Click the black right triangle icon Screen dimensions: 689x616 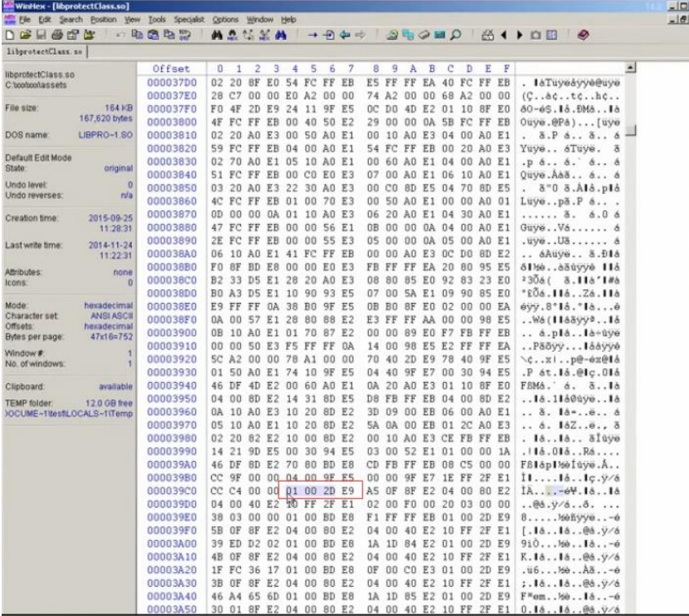(x=520, y=35)
